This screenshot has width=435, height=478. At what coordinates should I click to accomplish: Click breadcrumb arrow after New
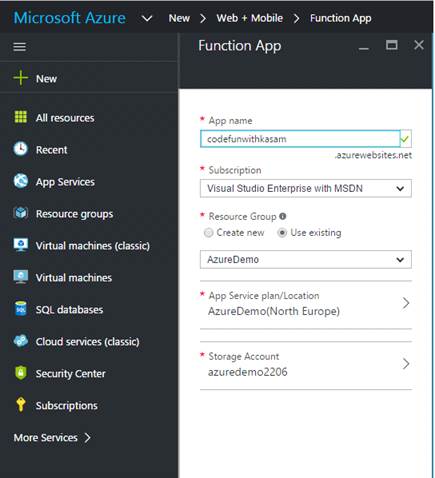203,18
